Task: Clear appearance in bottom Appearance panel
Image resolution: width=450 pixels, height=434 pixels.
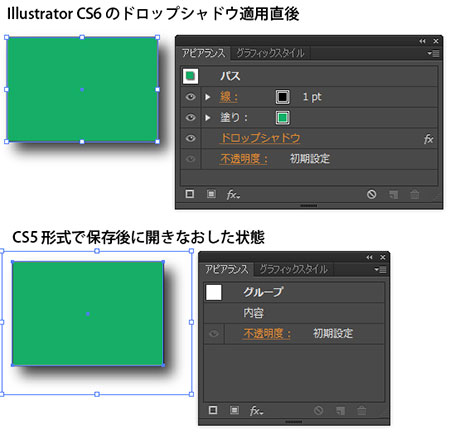Action: 318,410
